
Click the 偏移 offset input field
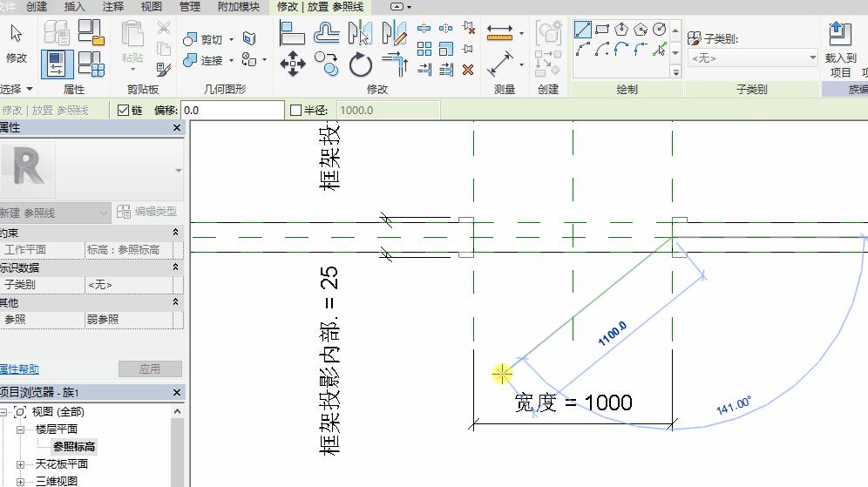point(232,110)
